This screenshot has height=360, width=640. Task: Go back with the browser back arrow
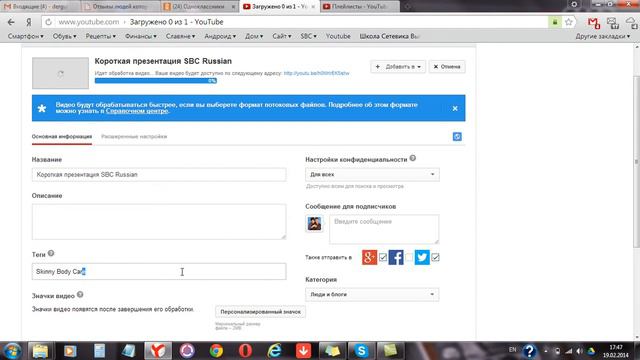(11, 22)
